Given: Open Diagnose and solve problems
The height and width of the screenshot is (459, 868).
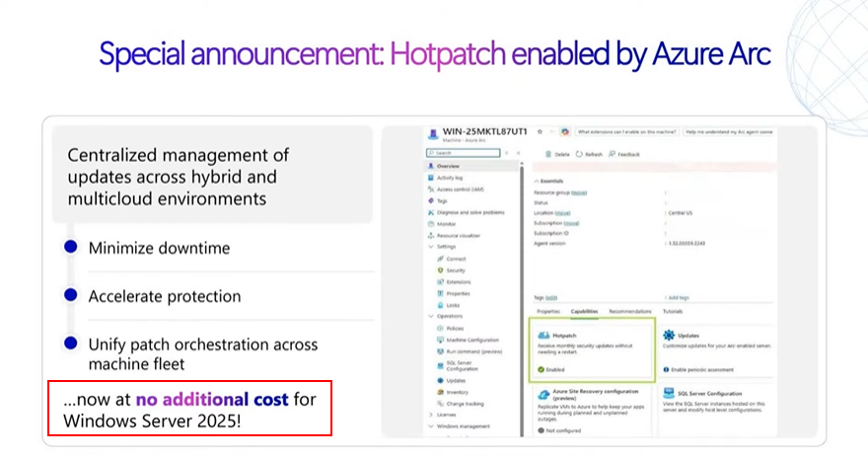Looking at the screenshot, I should [x=470, y=212].
